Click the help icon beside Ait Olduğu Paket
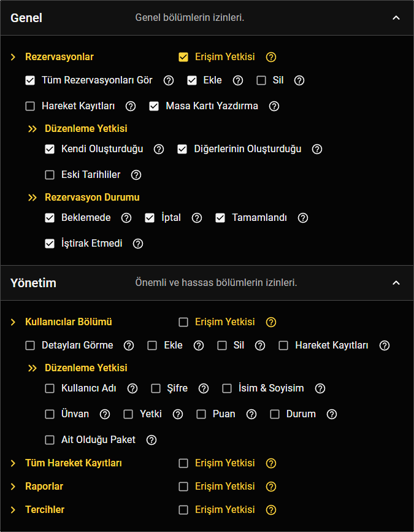Screen dimensions: 414x532 click(x=151, y=439)
